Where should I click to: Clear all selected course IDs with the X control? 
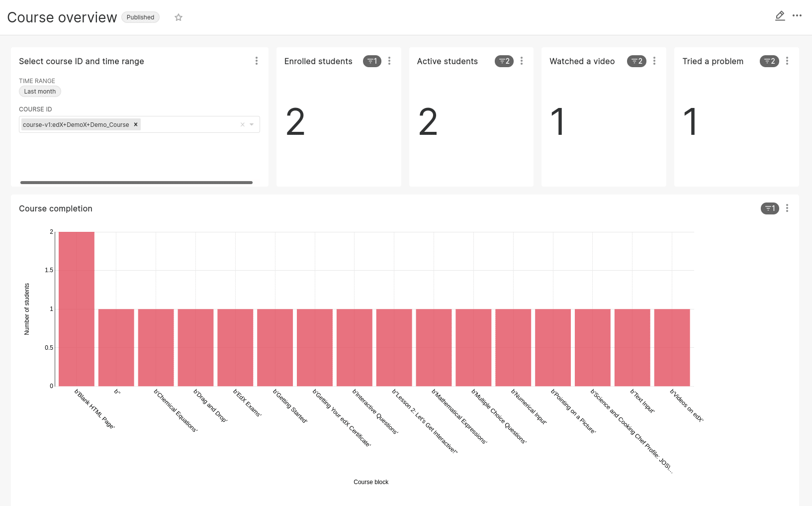pyautogui.click(x=242, y=124)
